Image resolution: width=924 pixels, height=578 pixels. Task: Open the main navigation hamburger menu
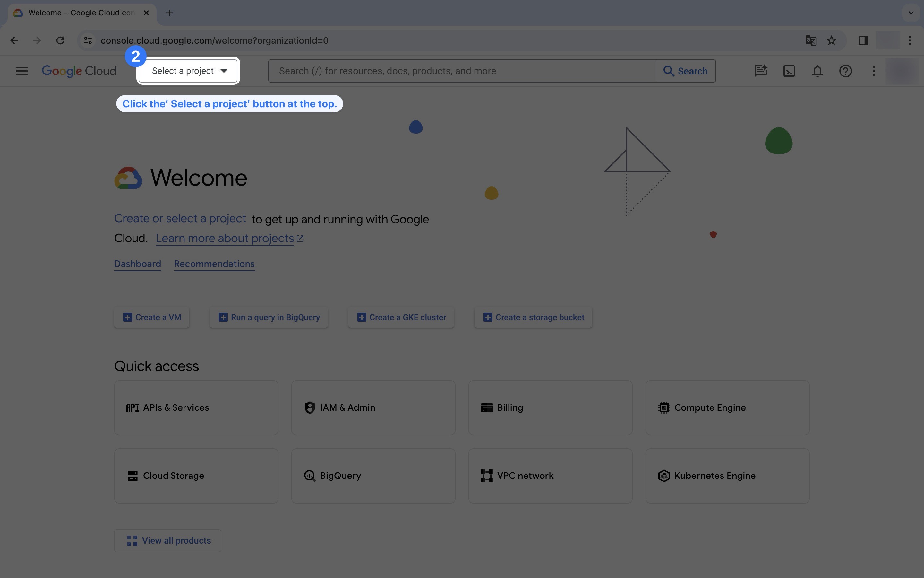[x=22, y=71]
